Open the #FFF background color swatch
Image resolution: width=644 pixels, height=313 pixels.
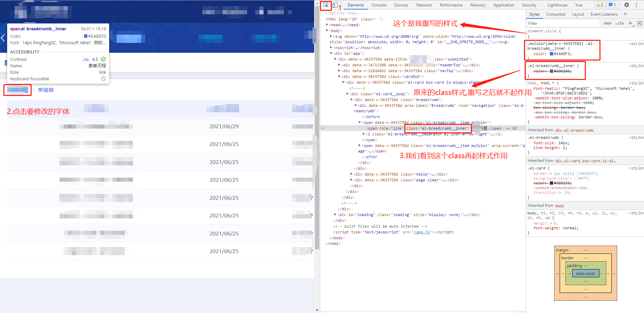point(576,178)
